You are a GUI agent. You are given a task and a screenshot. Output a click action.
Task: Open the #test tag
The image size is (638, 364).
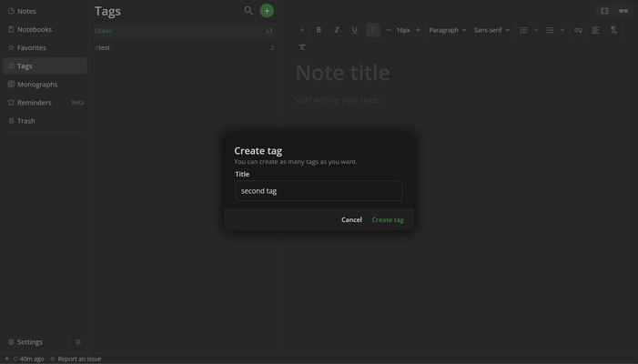coord(184,47)
